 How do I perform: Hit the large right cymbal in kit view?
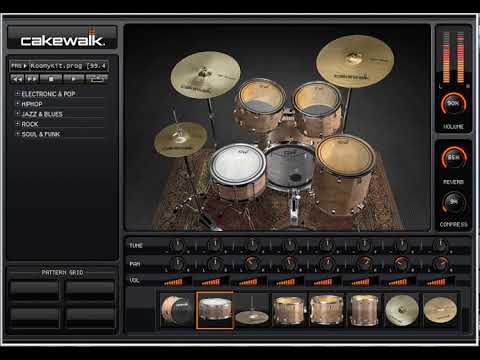(x=355, y=61)
